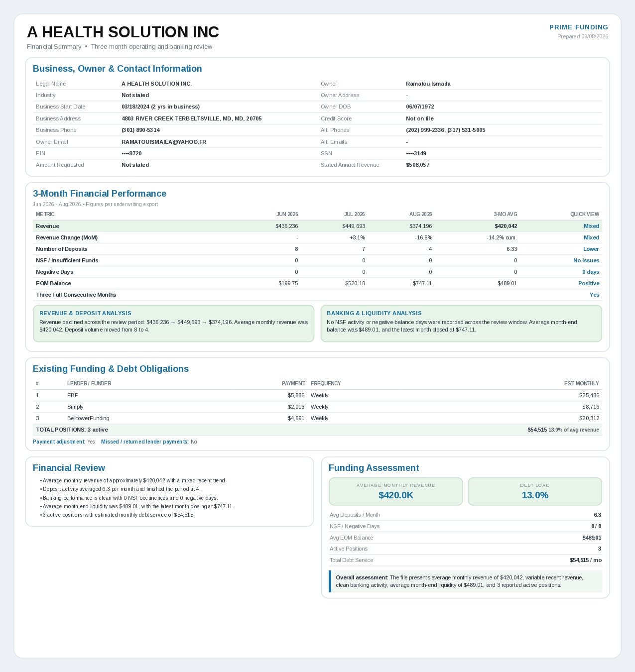The width and height of the screenshot is (635, 672).
Task: Click the JUL 2026 column header
Action: coord(355,214)
